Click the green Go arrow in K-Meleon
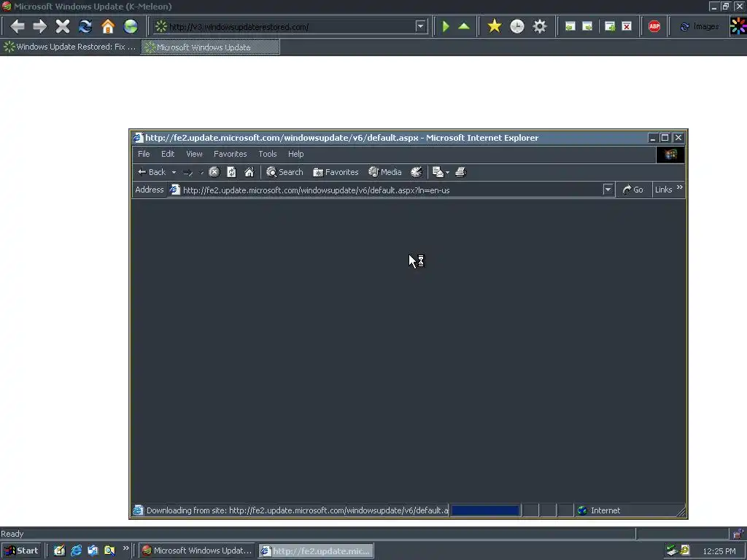This screenshot has height=560, width=747. pos(446,26)
